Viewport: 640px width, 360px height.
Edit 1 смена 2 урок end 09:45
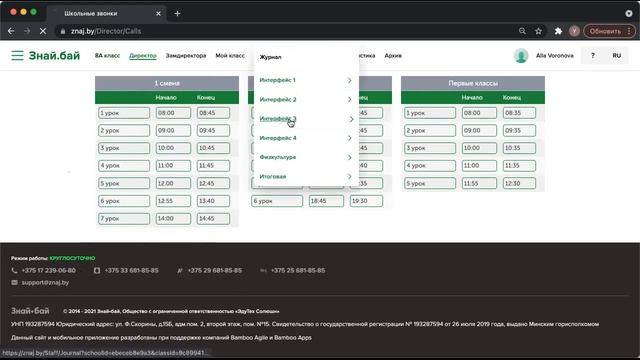click(213, 131)
